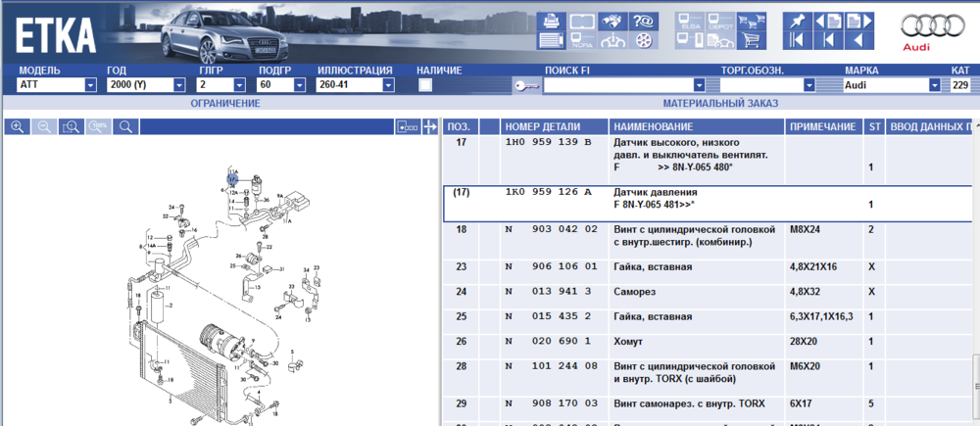This screenshot has width=980, height=426.
Task: Zoom in on the parts illustration
Action: click(17, 127)
